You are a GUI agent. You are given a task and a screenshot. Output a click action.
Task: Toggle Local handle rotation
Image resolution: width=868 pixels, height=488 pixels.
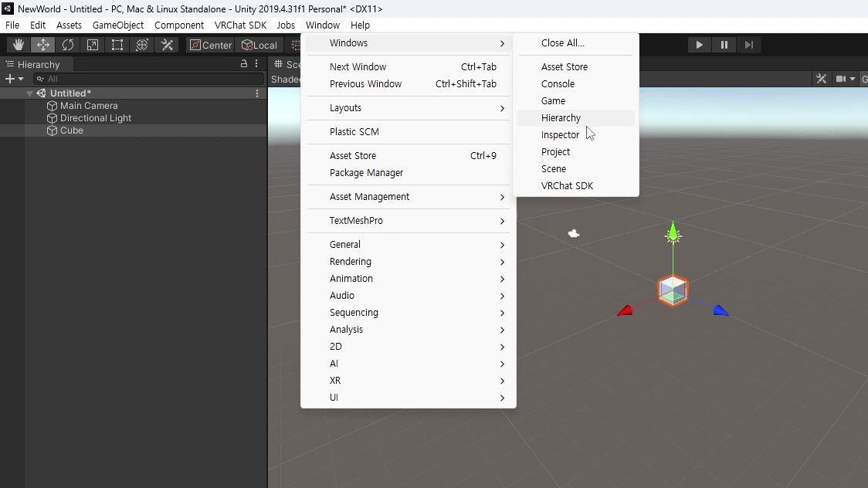259,46
